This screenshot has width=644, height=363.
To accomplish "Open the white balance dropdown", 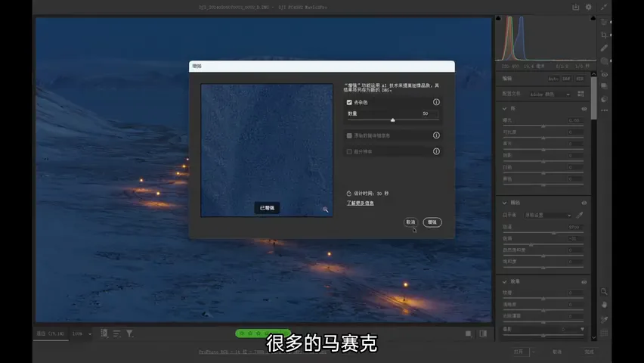I will click(548, 215).
